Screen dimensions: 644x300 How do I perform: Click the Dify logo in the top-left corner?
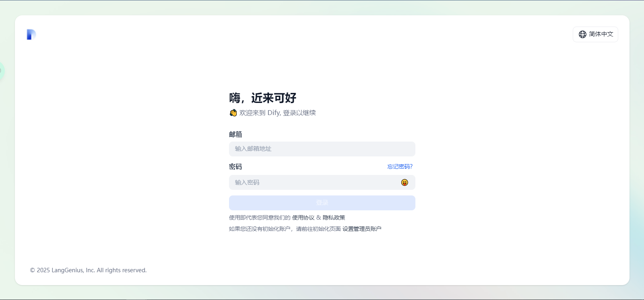click(31, 35)
